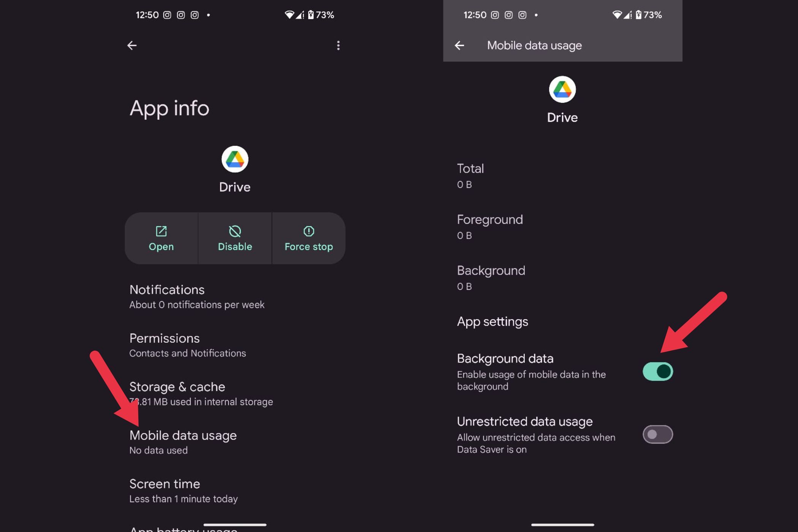798x532 pixels.
Task: Toggle Background data off for Drive
Action: pos(658,371)
